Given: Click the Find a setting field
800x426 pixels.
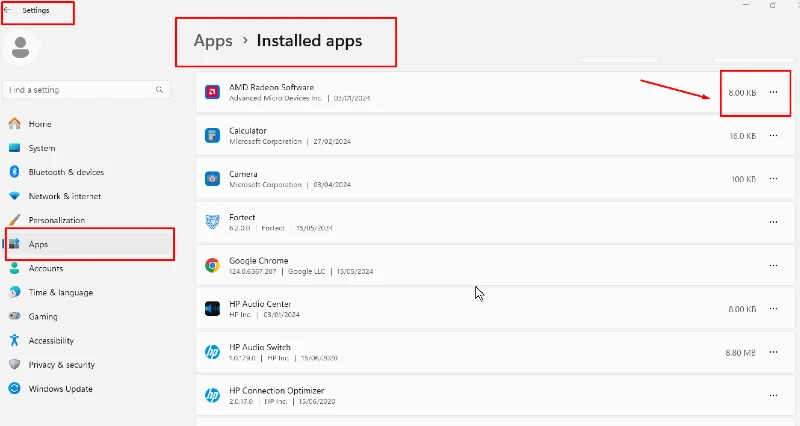Looking at the screenshot, I should pyautogui.click(x=87, y=90).
